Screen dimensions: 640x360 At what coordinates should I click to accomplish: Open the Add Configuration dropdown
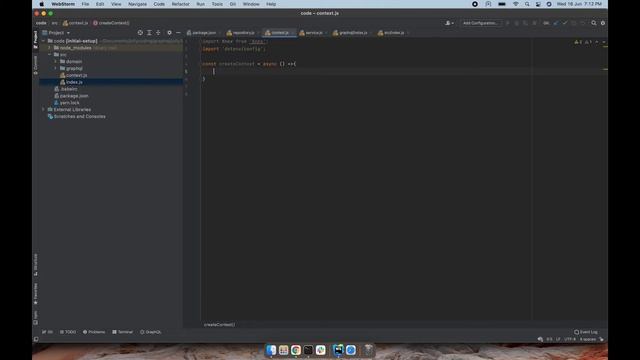480,23
